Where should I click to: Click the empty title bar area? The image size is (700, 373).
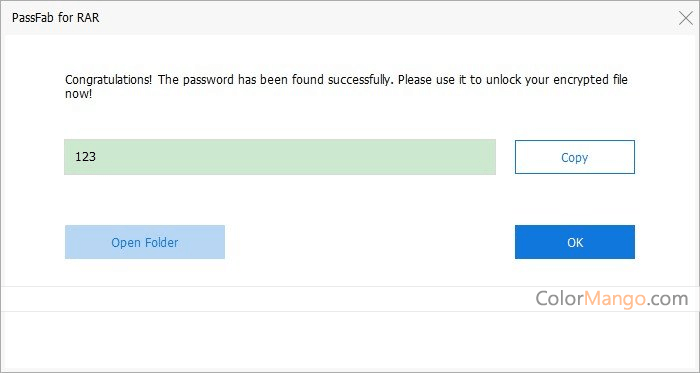(x=384, y=18)
